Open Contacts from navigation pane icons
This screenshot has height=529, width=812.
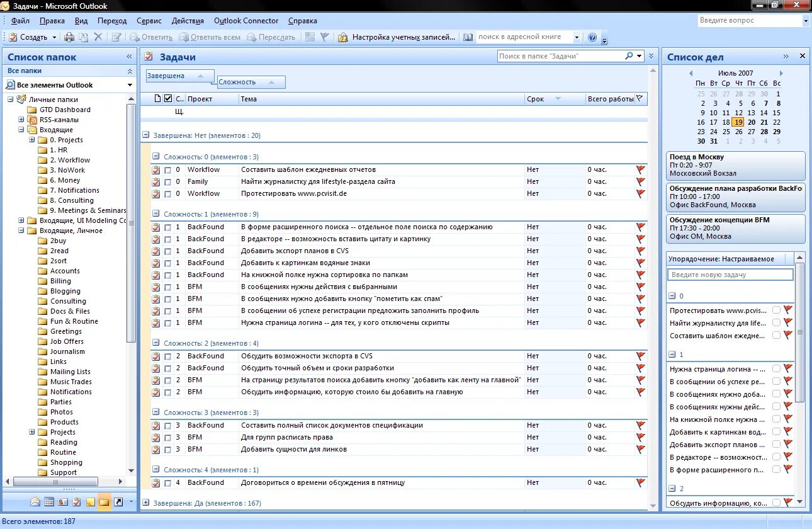[63, 502]
